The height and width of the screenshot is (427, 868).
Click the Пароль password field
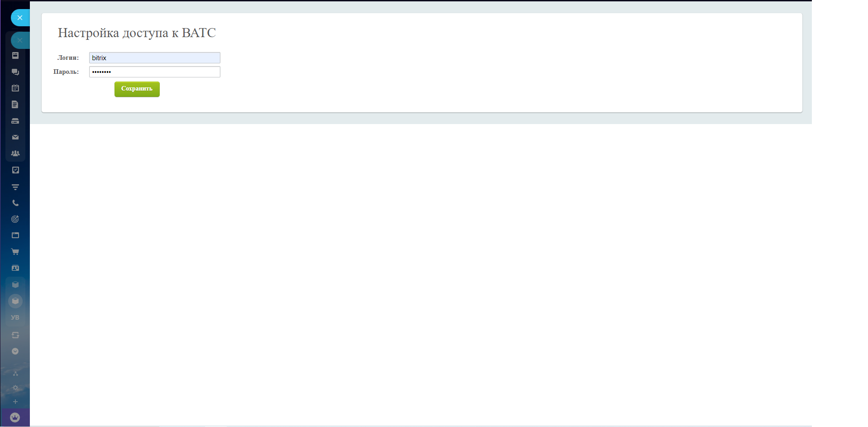pyautogui.click(x=154, y=72)
